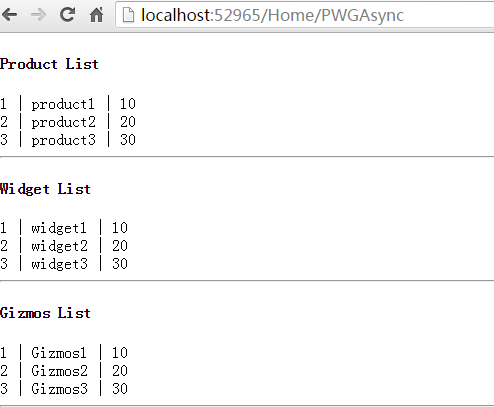Click the localhost URL address field
This screenshot has width=494, height=407.
[x=304, y=15]
